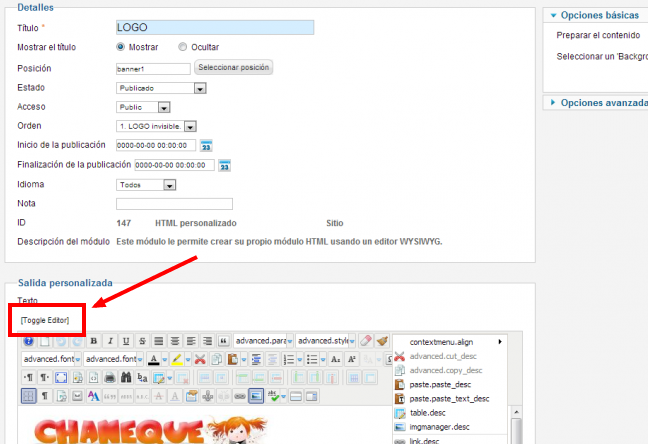Choose paste.paste_desc in context menu
The width and height of the screenshot is (648, 444).
(x=449, y=384)
